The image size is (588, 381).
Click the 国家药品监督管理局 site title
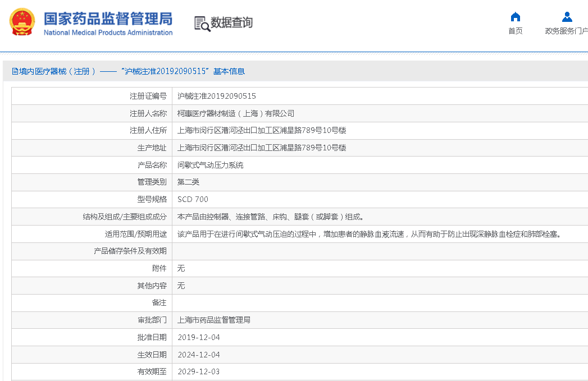108,18
